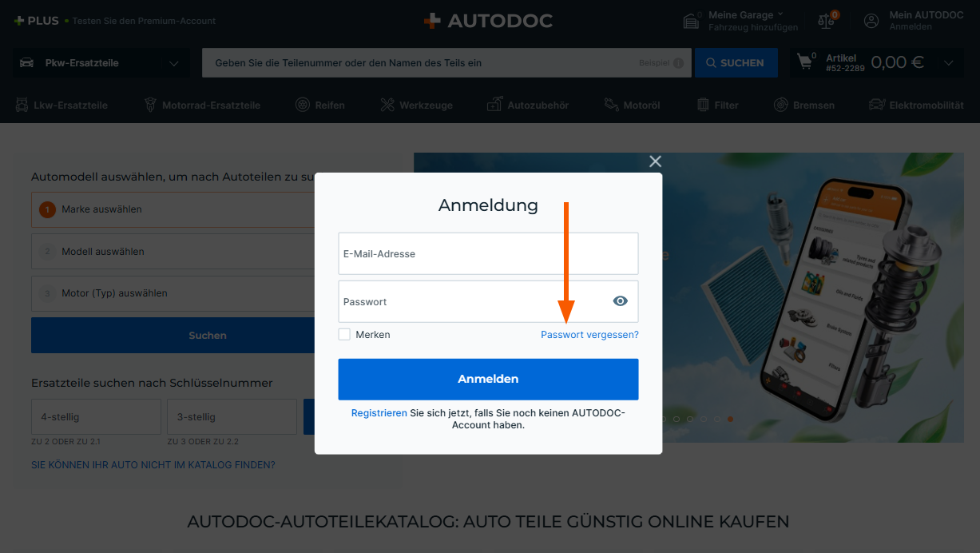Image resolution: width=980 pixels, height=553 pixels.
Task: Click the AUTODOC logo in header
Action: pos(488,21)
